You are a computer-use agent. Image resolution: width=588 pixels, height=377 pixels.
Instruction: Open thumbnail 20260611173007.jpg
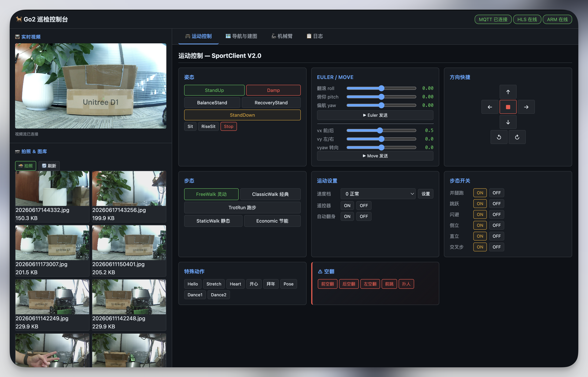(x=52, y=243)
